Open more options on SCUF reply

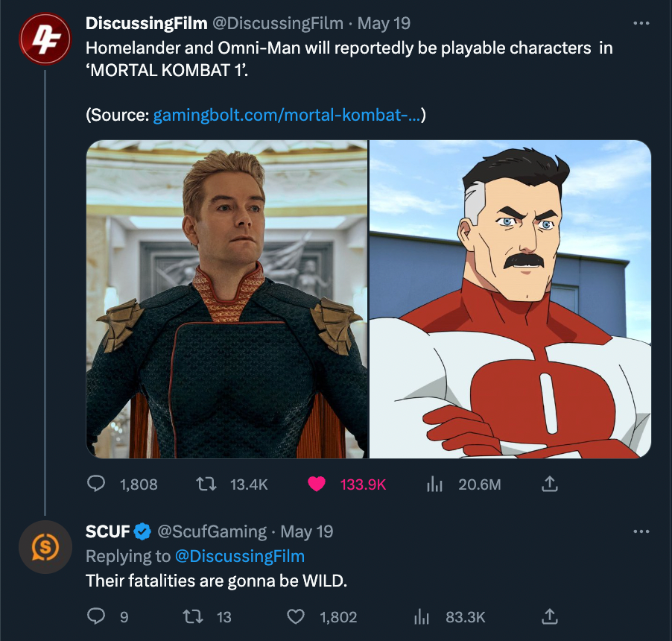[x=641, y=531]
